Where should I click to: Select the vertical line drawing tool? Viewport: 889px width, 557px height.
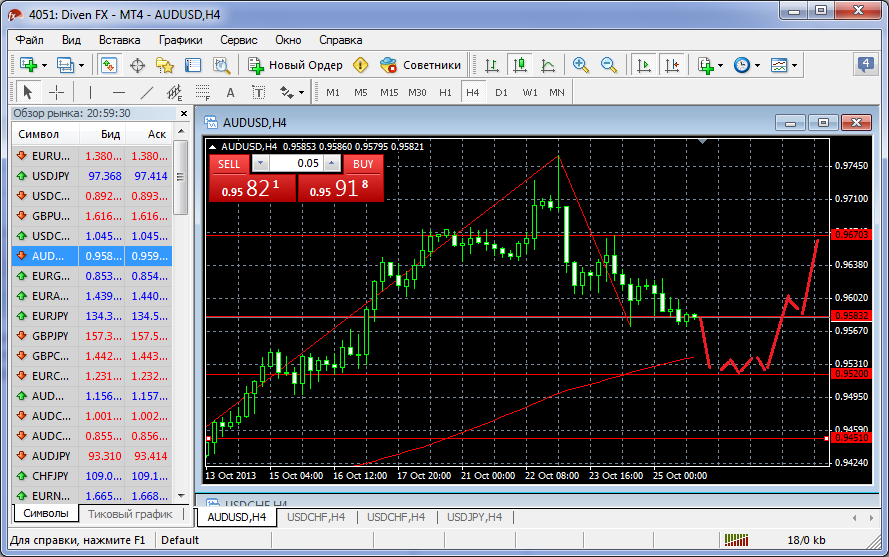click(90, 92)
